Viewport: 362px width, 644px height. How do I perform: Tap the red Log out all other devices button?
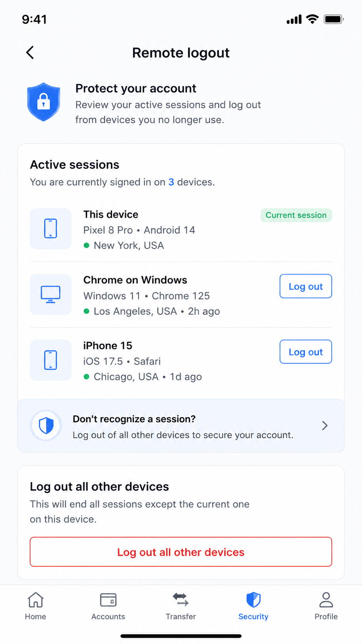coord(181,552)
